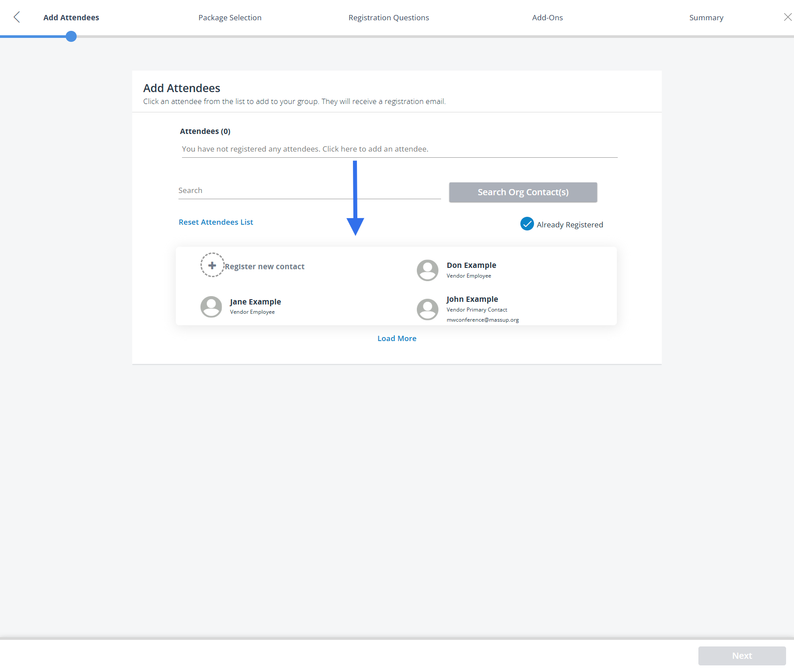Click Vendor Employee under Don Example
This screenshot has width=794, height=672.
[469, 276]
